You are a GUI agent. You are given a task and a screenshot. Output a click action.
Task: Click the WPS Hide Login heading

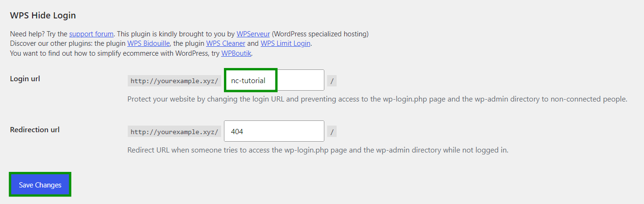(43, 15)
